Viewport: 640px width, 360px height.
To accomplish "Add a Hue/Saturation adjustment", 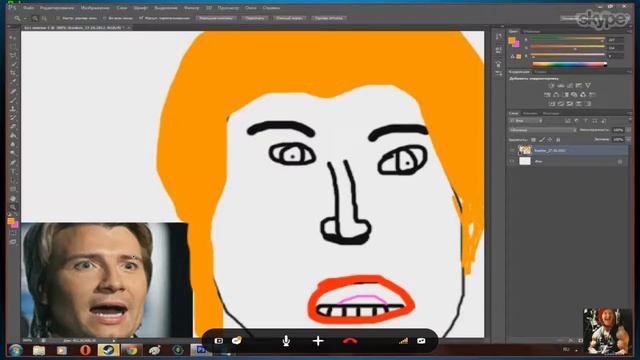I will coord(547,95).
